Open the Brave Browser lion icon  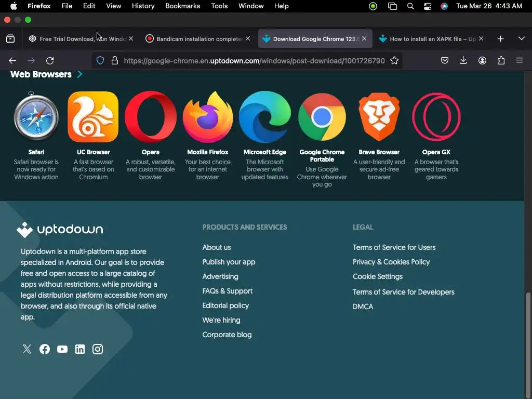pos(379,116)
